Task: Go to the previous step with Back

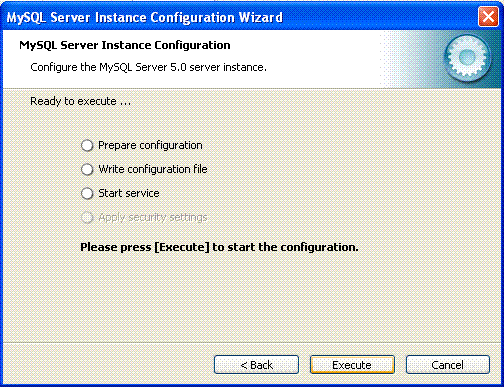Action: (x=256, y=365)
